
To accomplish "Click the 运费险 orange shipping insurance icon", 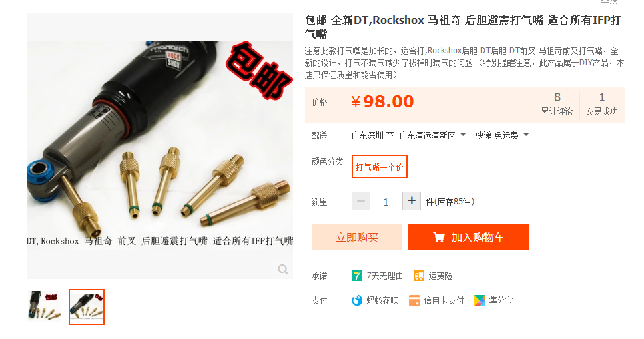I will tap(418, 276).
